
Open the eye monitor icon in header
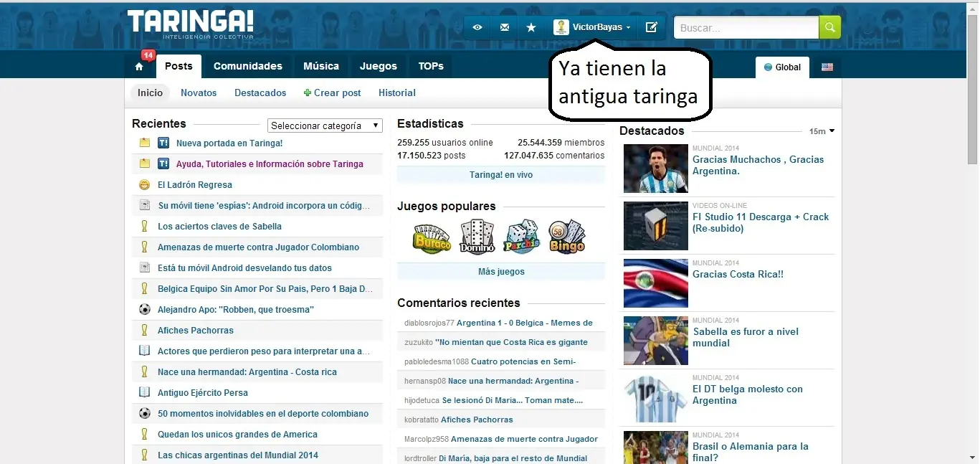[x=477, y=27]
